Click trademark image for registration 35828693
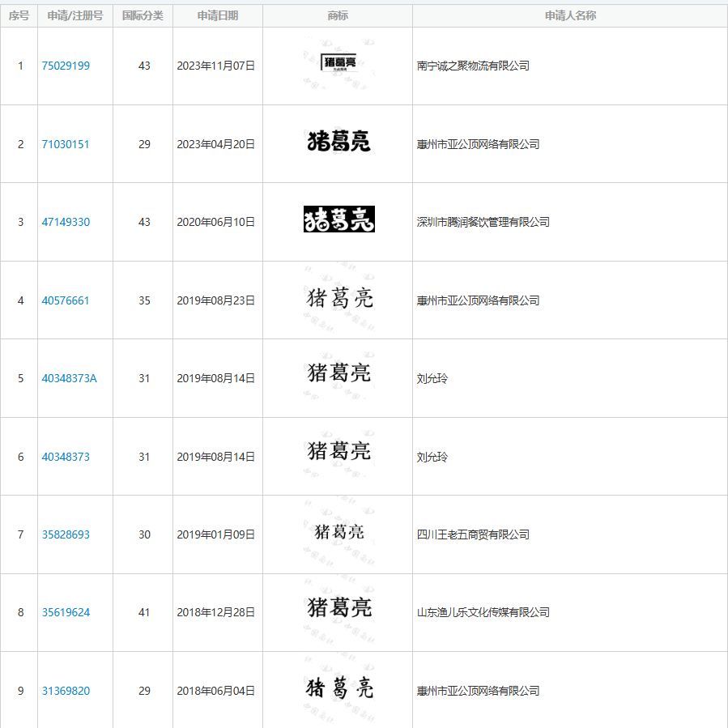The height and width of the screenshot is (728, 728). click(x=338, y=532)
